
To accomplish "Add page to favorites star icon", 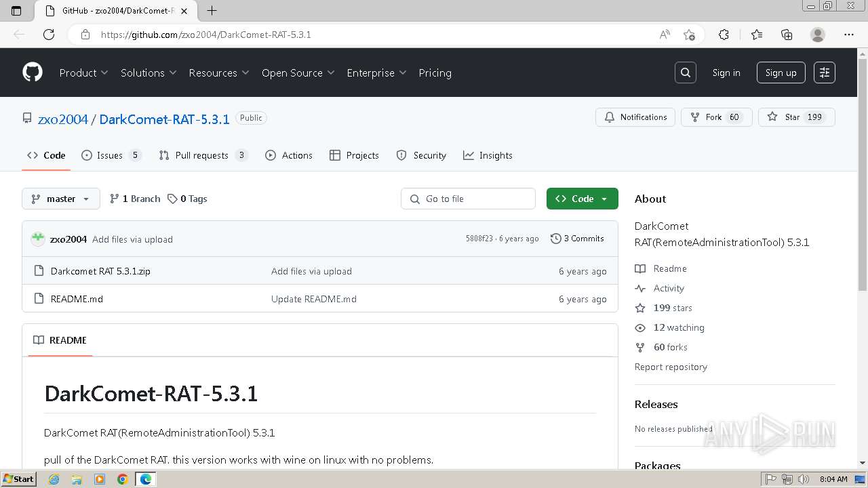I will click(690, 35).
